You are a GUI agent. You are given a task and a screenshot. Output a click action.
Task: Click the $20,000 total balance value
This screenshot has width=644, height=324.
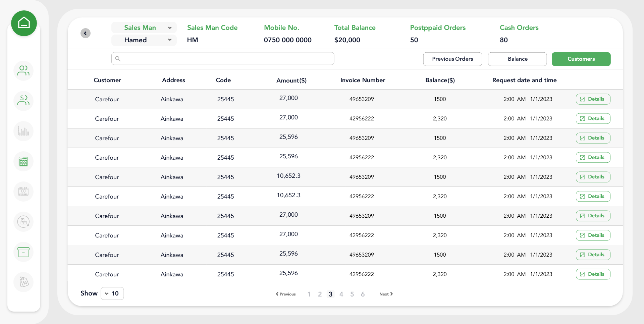click(x=347, y=40)
